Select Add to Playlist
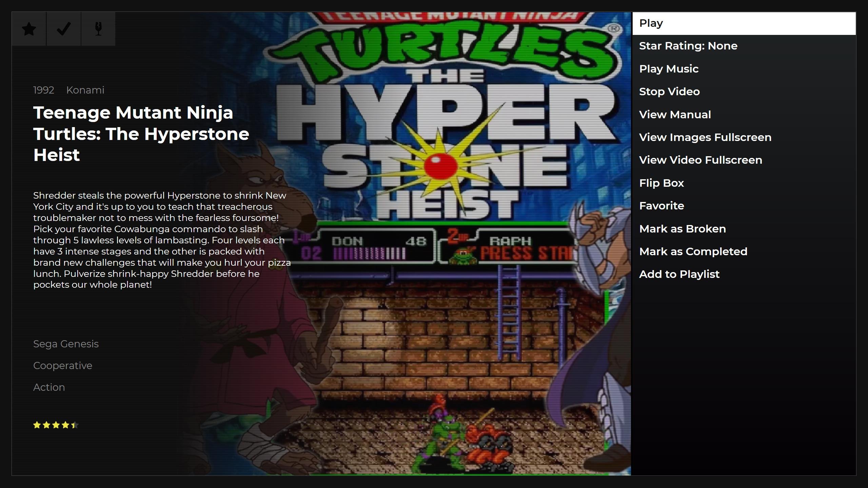Viewport: 868px width, 488px height. (x=744, y=274)
